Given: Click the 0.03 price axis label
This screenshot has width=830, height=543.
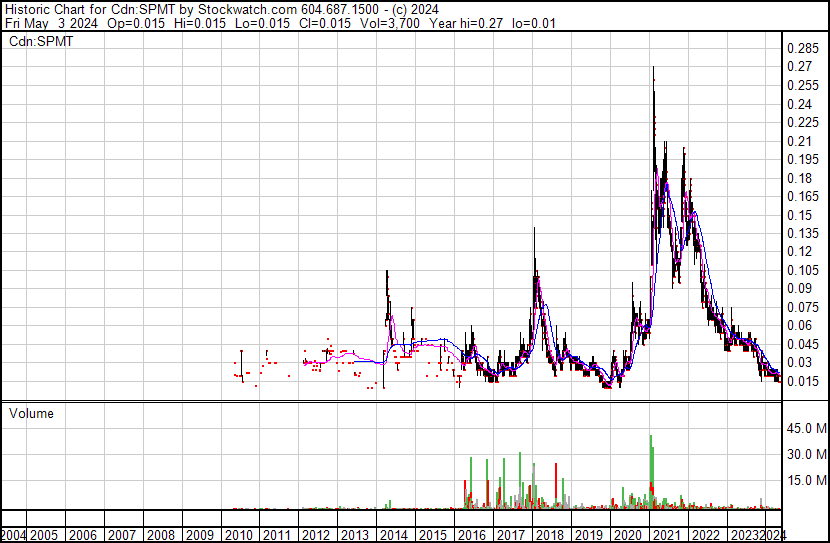Looking at the screenshot, I should point(799,363).
